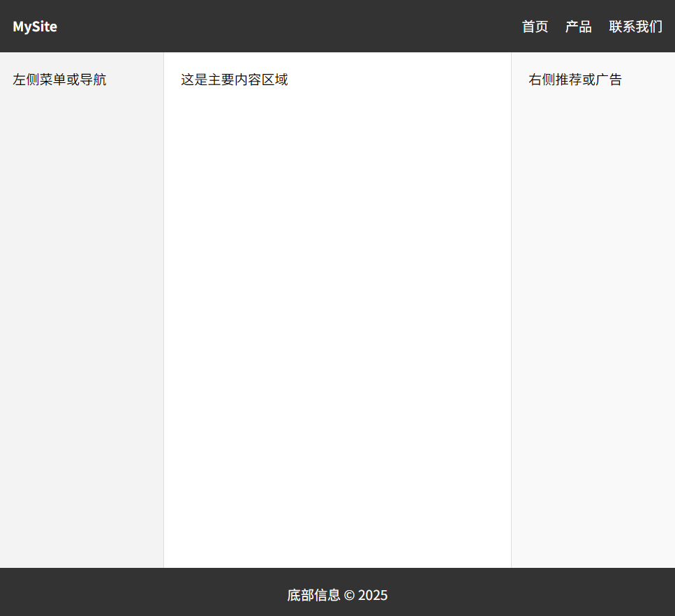Image resolution: width=675 pixels, height=616 pixels.
Task: Click empty space in the left gray sidebar
Action: click(81, 314)
